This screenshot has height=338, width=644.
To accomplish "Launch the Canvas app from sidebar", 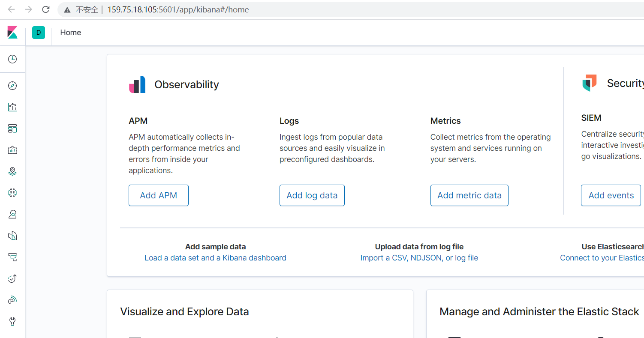I will (x=12, y=150).
